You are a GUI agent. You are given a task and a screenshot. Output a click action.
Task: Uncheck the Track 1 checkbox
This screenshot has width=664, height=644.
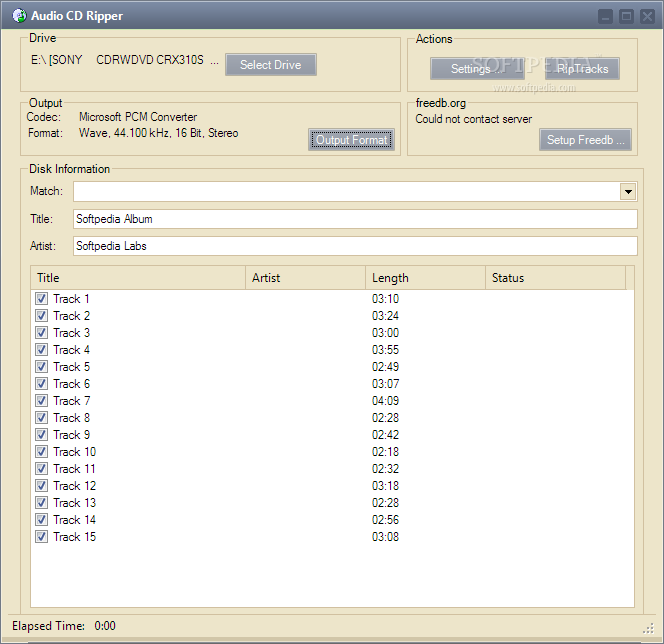tap(42, 299)
